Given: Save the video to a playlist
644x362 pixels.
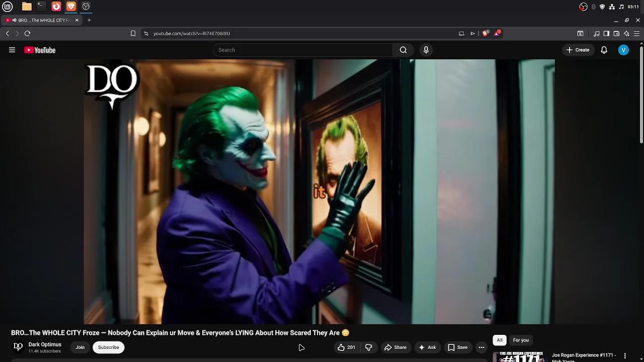Looking at the screenshot, I should point(458,347).
